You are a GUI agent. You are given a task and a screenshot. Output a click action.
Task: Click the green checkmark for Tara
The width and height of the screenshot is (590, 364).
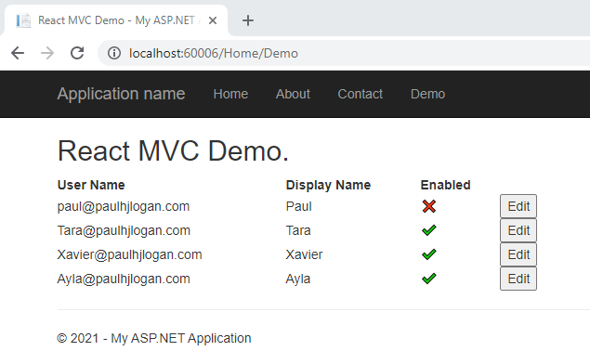tap(429, 230)
